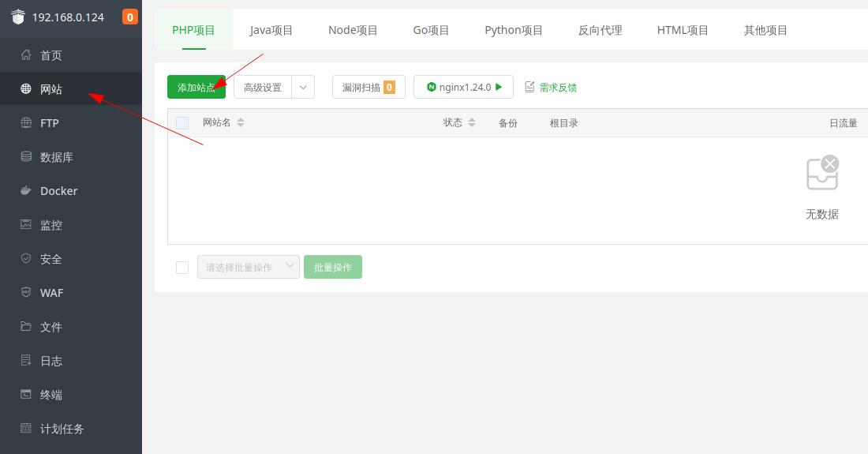
Task: Check the bottom batch selection checkbox
Action: [x=182, y=268]
